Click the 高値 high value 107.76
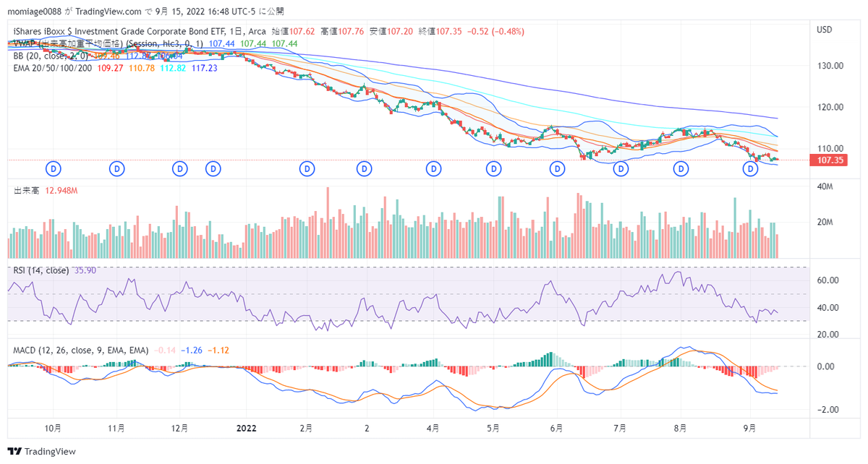 [350, 32]
